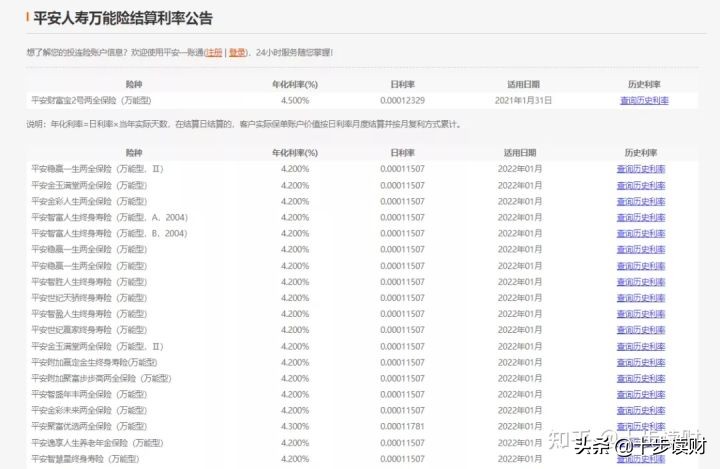Select the daily rate 0.00011781

pyautogui.click(x=402, y=427)
